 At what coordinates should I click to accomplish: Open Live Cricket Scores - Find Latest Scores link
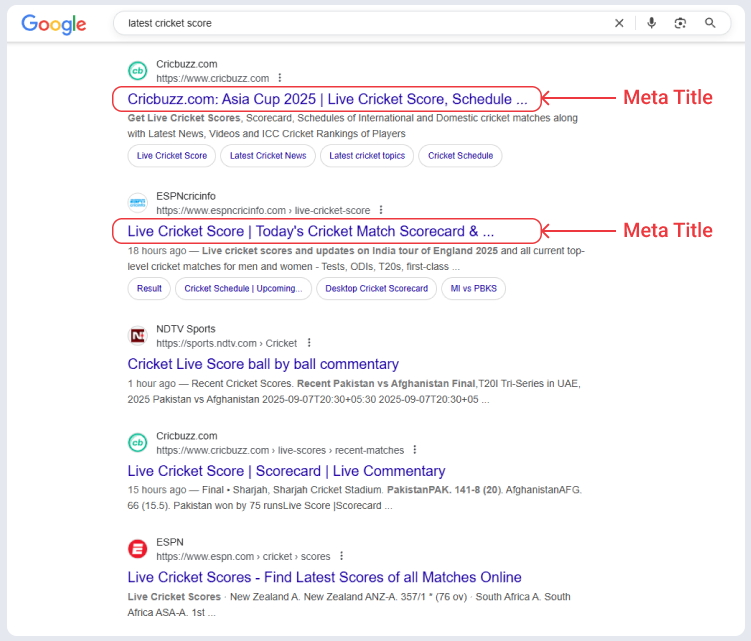pyautogui.click(x=324, y=577)
